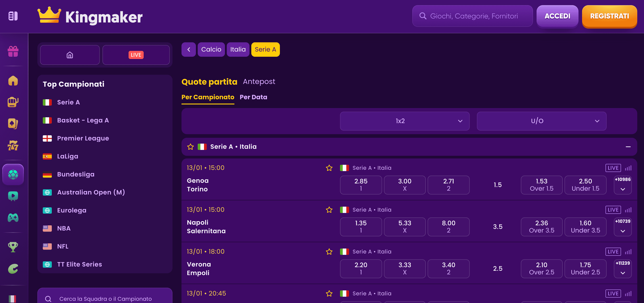Open the U/O market dropdown
This screenshot has width=644, height=303.
[x=542, y=121]
